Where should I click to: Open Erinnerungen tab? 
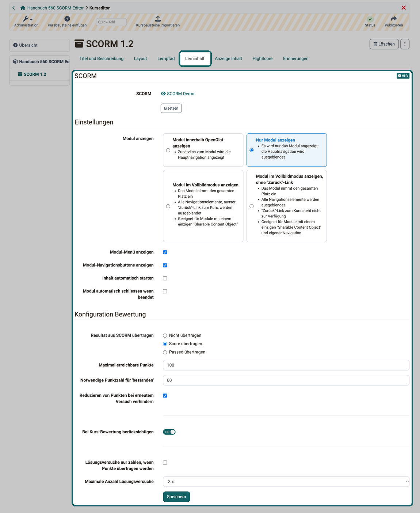click(x=296, y=58)
